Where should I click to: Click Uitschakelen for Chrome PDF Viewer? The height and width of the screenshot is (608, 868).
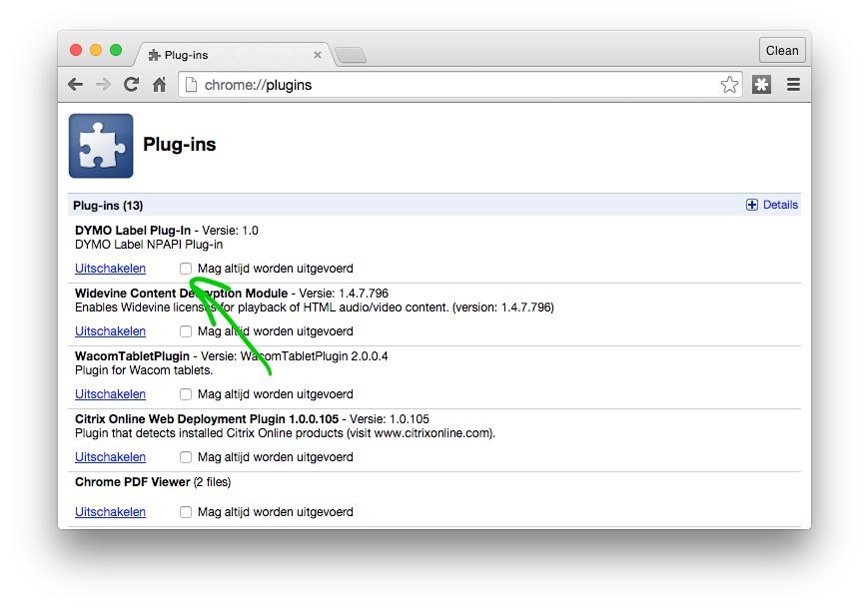click(x=110, y=512)
